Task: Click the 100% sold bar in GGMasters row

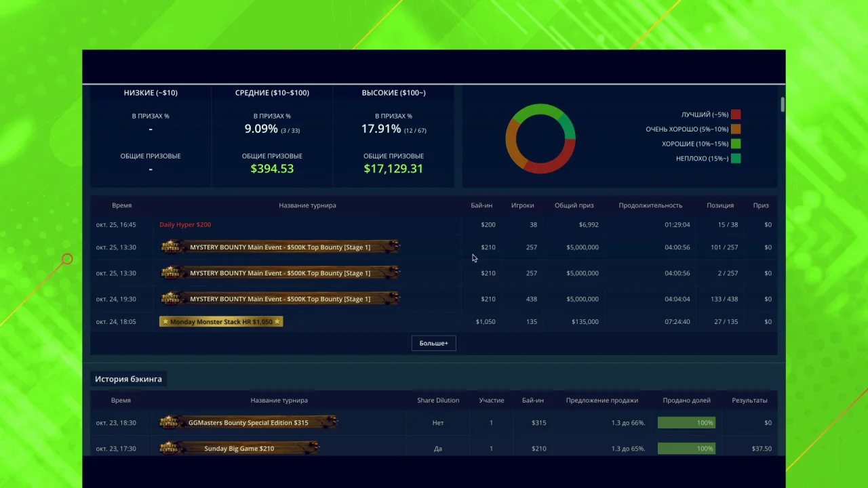Action: coord(686,422)
